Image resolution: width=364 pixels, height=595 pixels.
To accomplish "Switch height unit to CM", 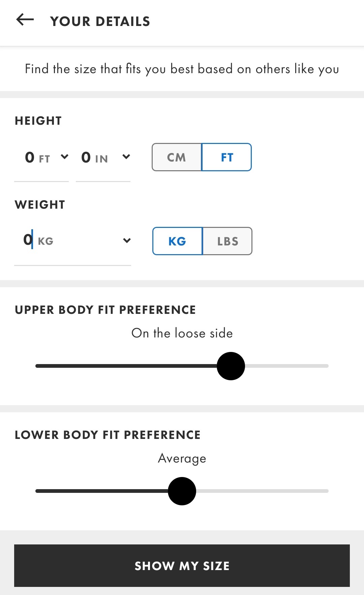I will coord(177,157).
